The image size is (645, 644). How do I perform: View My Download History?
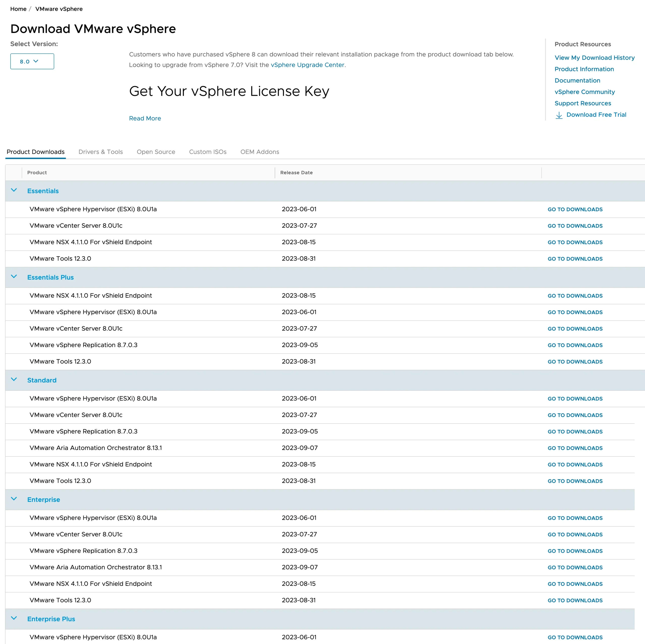595,57
